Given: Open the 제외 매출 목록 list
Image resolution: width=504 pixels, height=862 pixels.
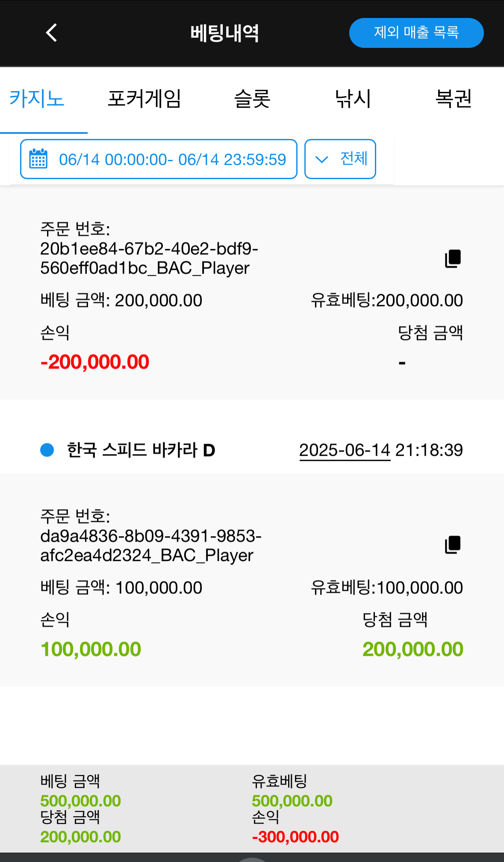Looking at the screenshot, I should coord(416,32).
